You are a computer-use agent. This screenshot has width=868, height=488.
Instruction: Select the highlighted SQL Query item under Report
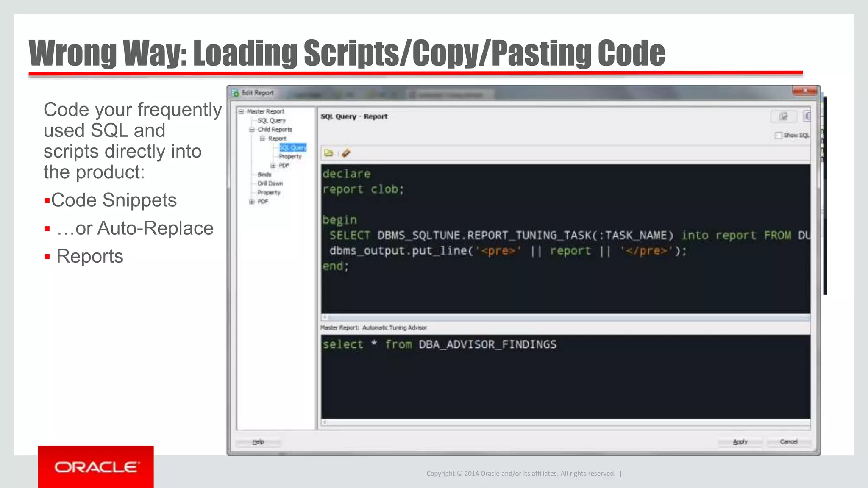click(x=292, y=147)
